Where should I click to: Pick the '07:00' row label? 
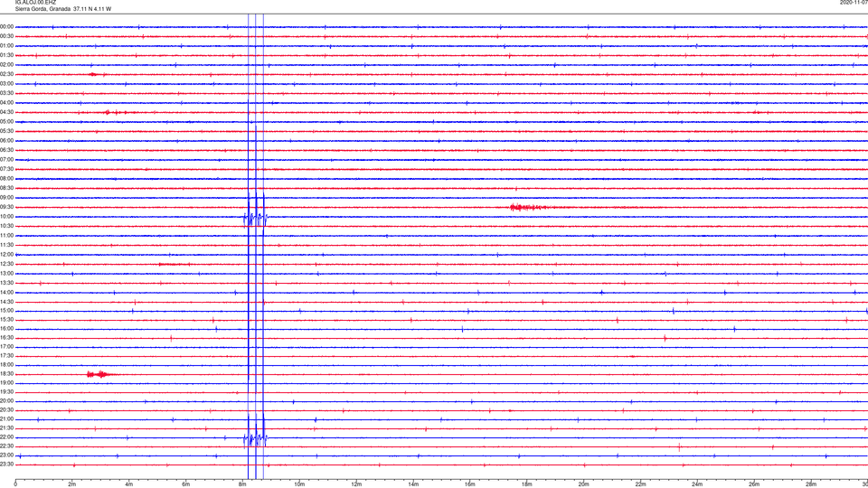(x=6, y=159)
